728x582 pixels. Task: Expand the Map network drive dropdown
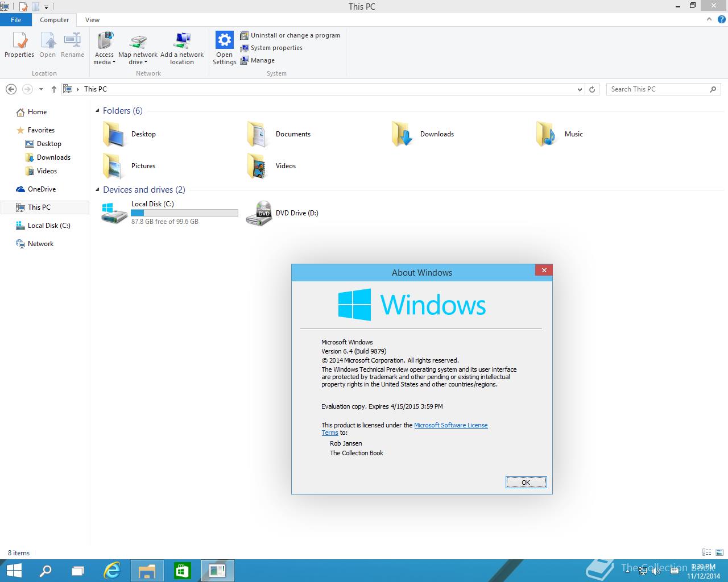point(146,62)
